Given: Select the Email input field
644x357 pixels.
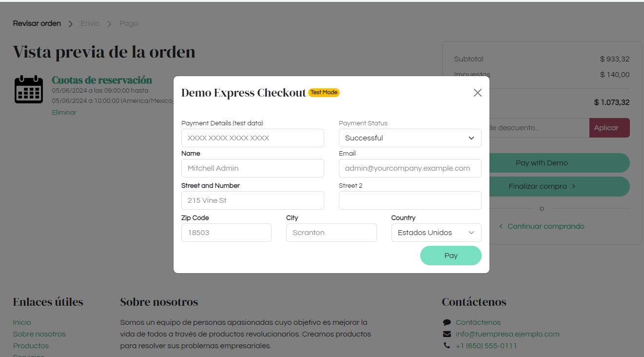Looking at the screenshot, I should click(x=410, y=168).
